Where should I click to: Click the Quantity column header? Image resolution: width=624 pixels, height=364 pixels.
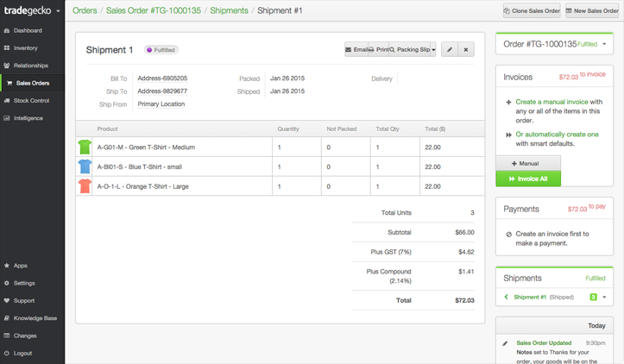[288, 129]
